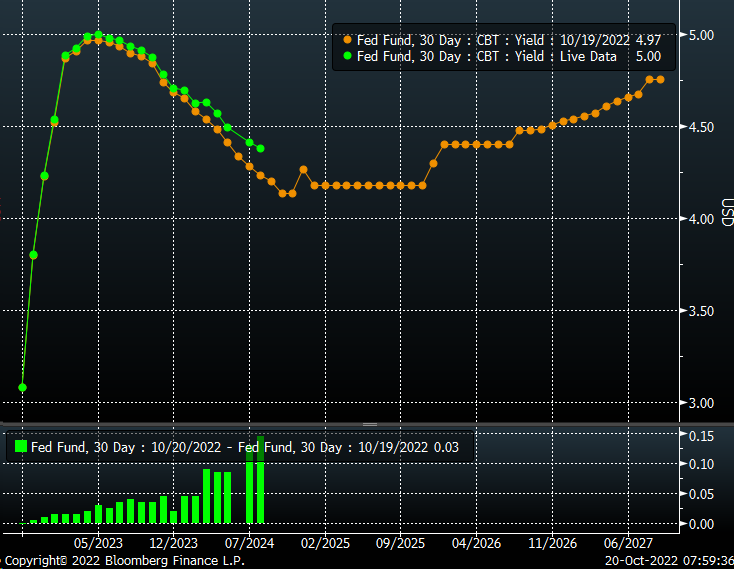Click the final orange data point near 4.75
This screenshot has height=569, width=734.
[661, 80]
